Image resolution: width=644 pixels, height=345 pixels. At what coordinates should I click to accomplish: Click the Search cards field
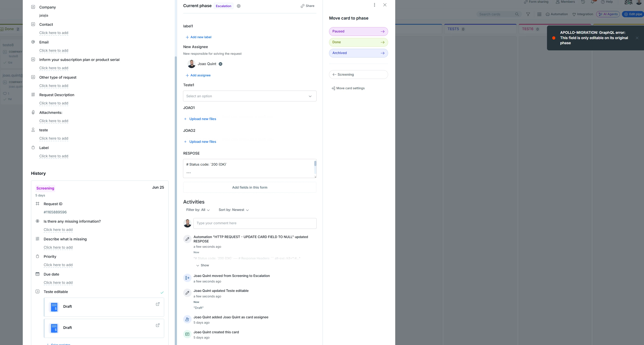coord(499,14)
